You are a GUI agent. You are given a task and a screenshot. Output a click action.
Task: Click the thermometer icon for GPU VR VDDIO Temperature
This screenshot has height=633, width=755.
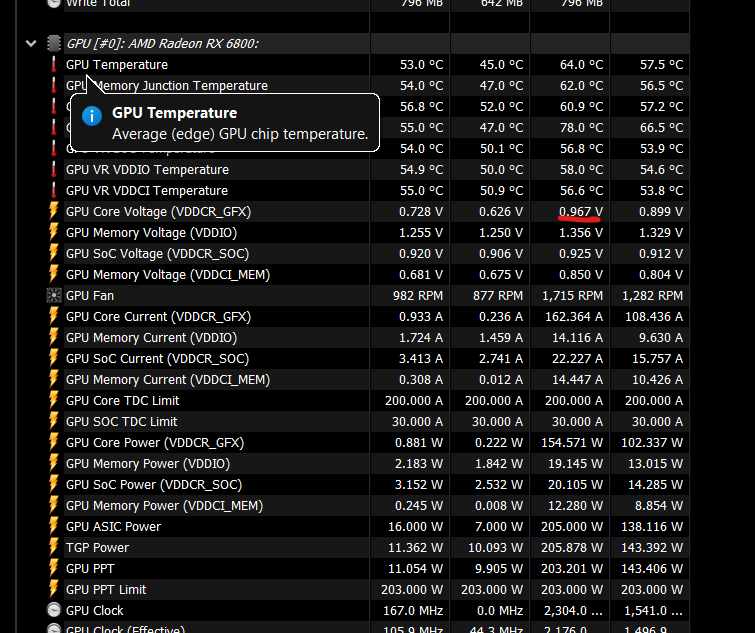[x=53, y=169]
